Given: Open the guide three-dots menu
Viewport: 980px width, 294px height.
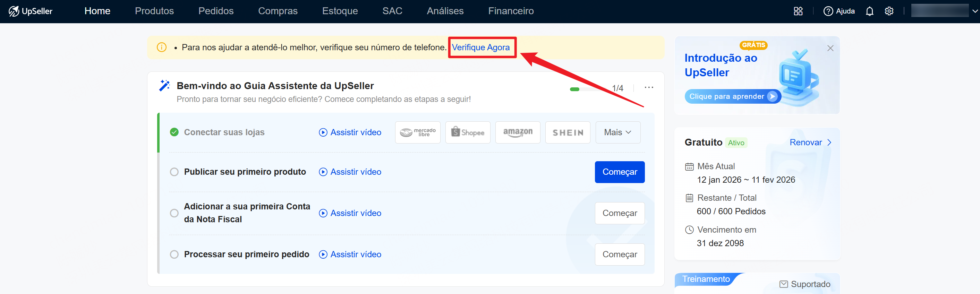Looking at the screenshot, I should (649, 87).
